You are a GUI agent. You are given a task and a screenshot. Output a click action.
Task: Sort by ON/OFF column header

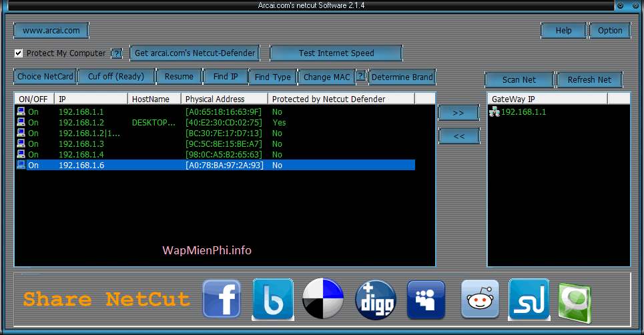click(35, 99)
